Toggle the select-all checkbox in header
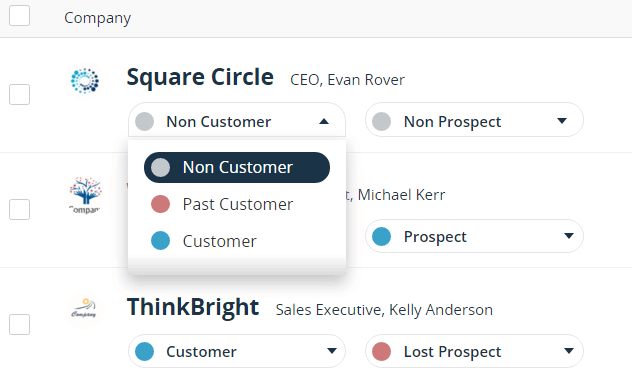 [19, 16]
